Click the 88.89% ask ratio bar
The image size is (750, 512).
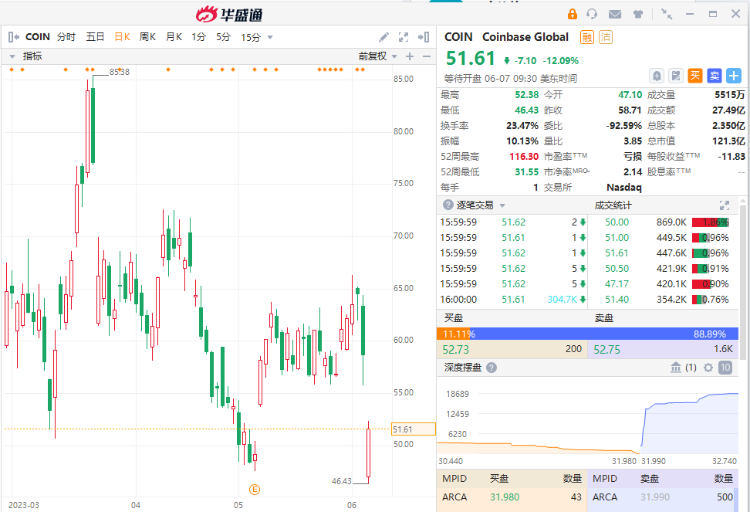(x=604, y=334)
